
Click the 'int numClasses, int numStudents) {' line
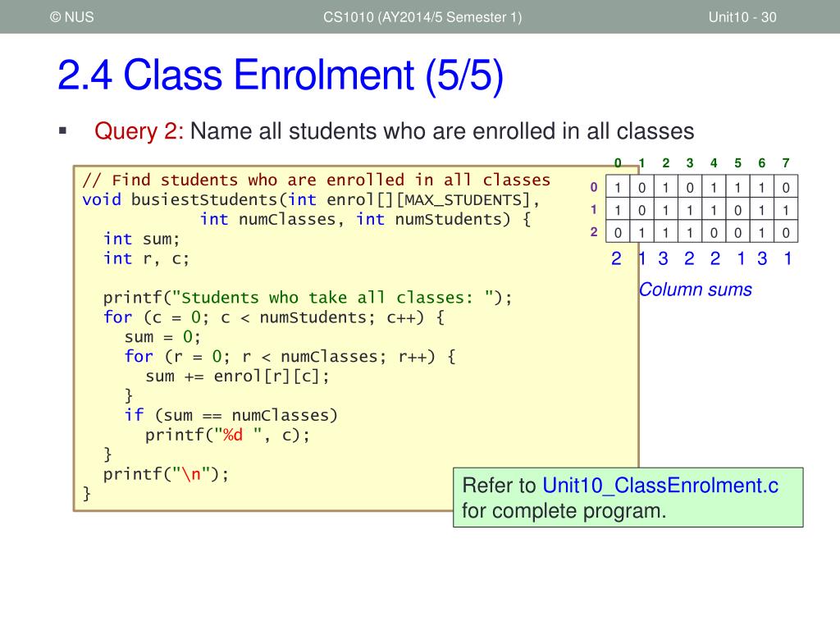pyautogui.click(x=365, y=219)
